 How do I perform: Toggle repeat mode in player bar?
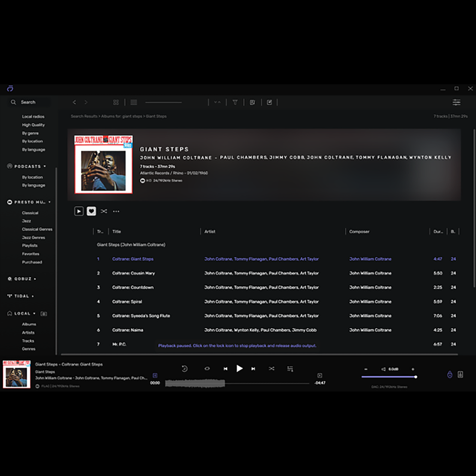click(x=207, y=369)
